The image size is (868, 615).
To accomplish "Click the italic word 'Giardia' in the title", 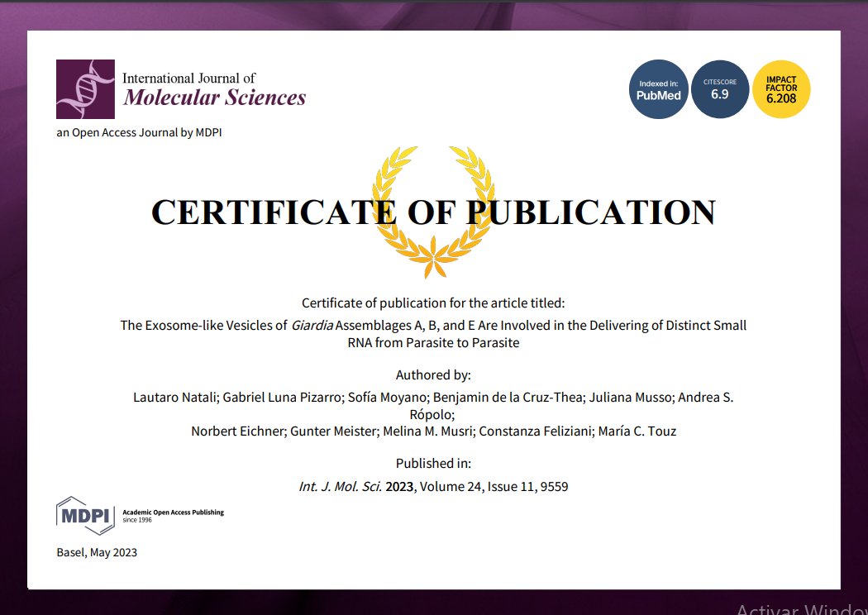I will point(312,325).
